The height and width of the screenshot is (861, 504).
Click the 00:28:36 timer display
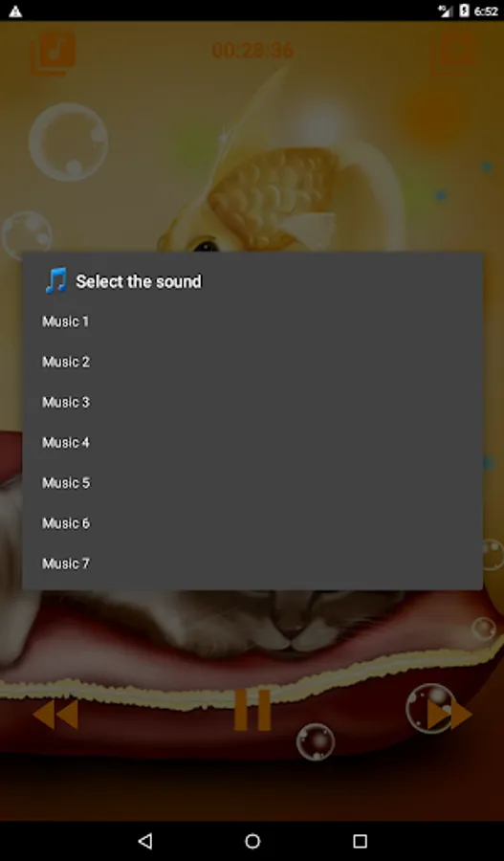pos(252,51)
